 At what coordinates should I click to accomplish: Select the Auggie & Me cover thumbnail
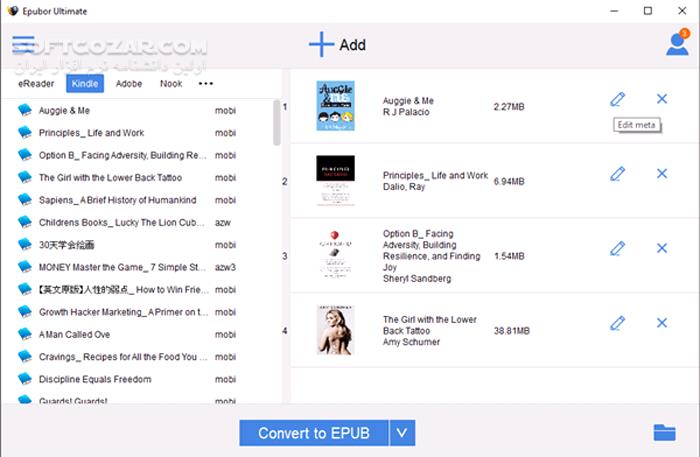(336, 106)
